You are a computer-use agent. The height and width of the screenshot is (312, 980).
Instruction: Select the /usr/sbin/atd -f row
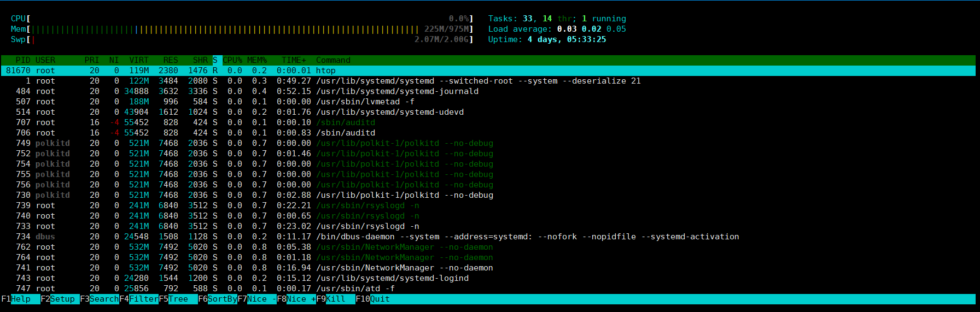coord(488,289)
